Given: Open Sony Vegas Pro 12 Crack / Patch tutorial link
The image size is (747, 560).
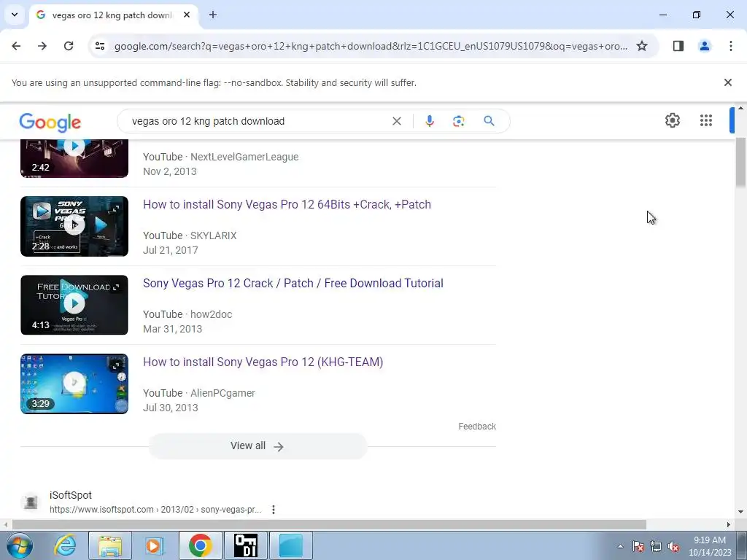Looking at the screenshot, I should click(293, 283).
